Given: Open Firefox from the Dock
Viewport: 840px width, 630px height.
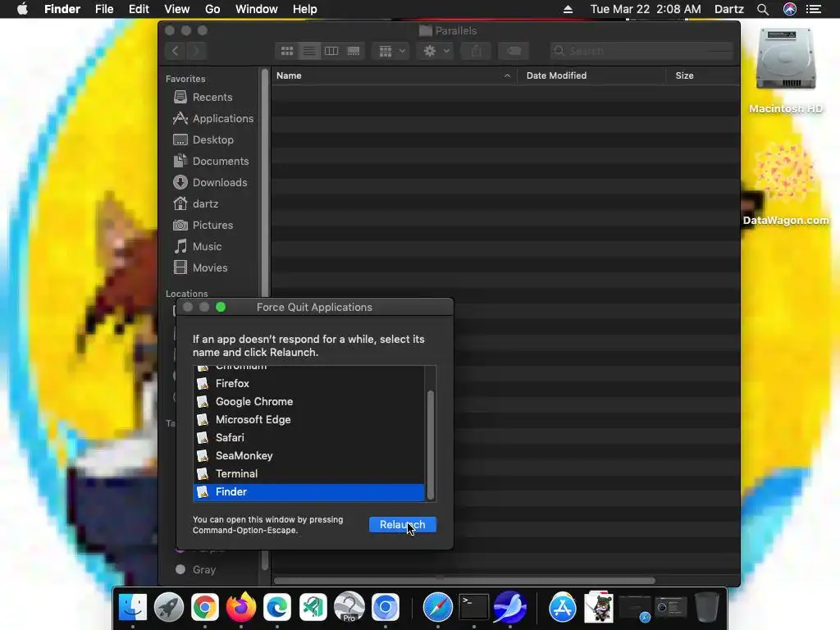Looking at the screenshot, I should [240, 607].
